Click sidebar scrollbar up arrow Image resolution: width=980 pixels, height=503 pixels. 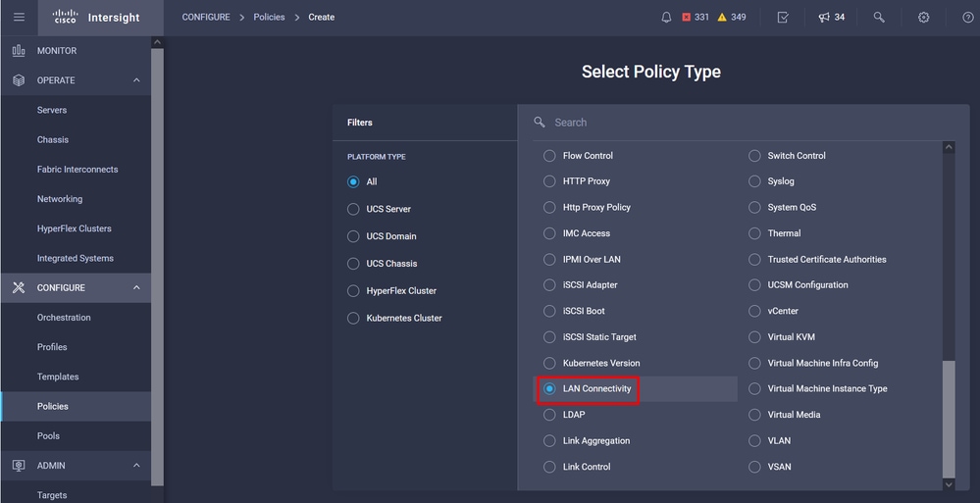pos(158,42)
